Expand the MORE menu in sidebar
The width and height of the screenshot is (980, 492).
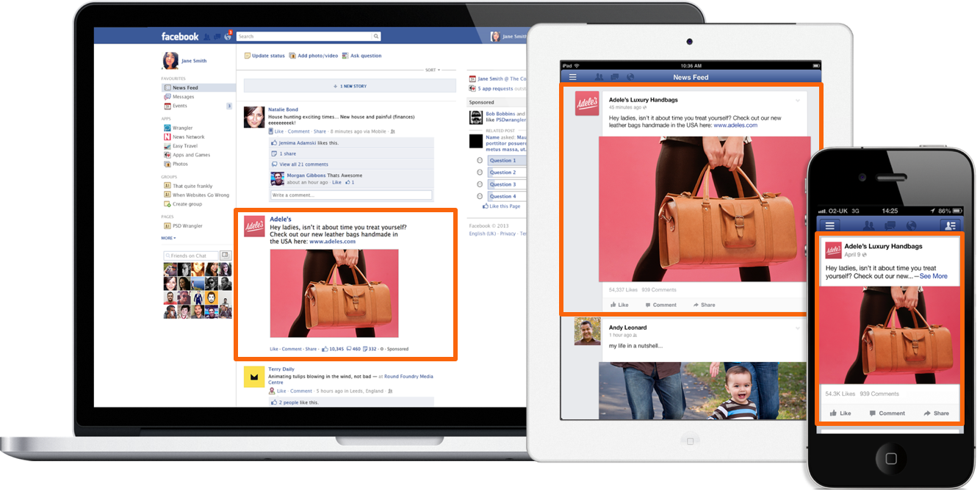[x=168, y=238]
